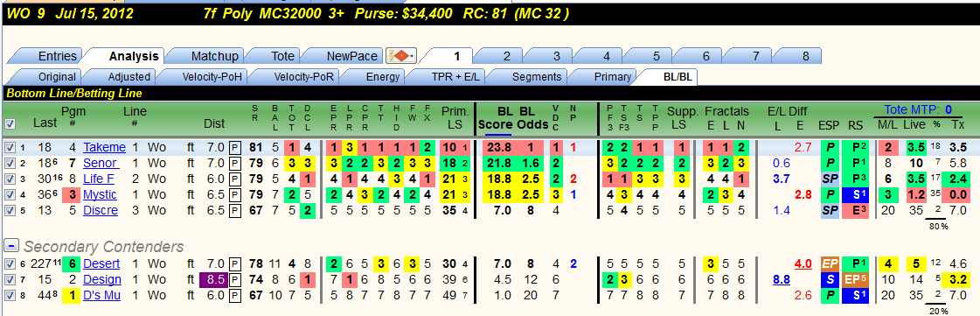Open the Takeme horse link
This screenshot has width=980, height=316.
coord(104,148)
